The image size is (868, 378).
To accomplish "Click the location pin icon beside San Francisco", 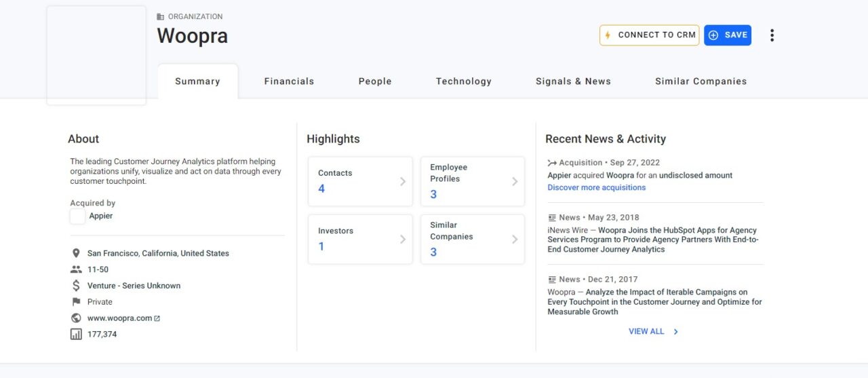I will [x=76, y=253].
